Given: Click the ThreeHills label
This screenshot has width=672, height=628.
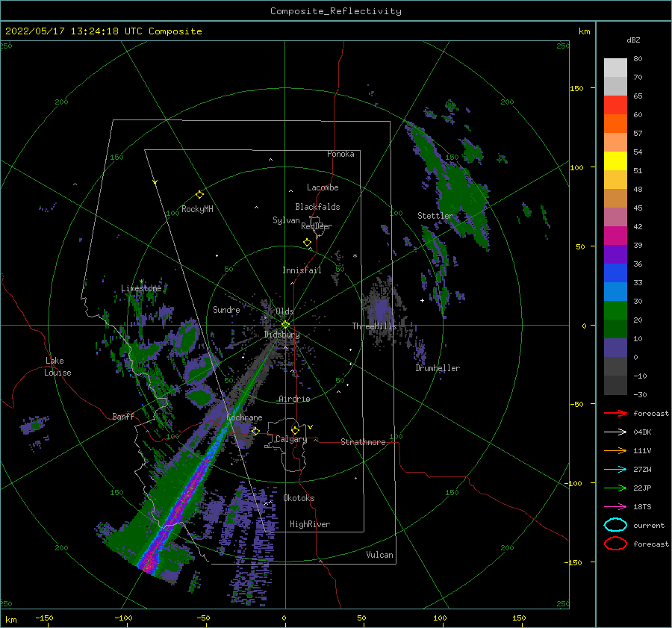Looking at the screenshot, I should pos(375,326).
